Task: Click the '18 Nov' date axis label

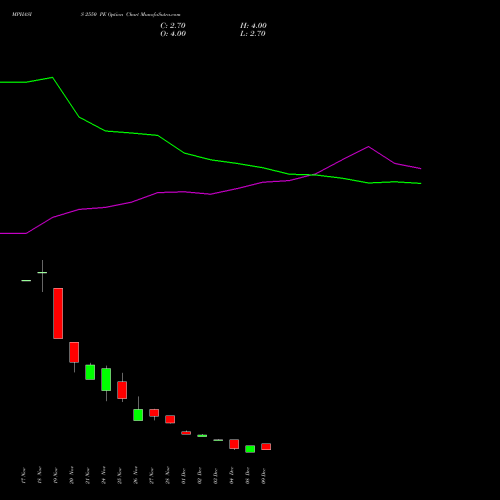Action: pos(39,476)
